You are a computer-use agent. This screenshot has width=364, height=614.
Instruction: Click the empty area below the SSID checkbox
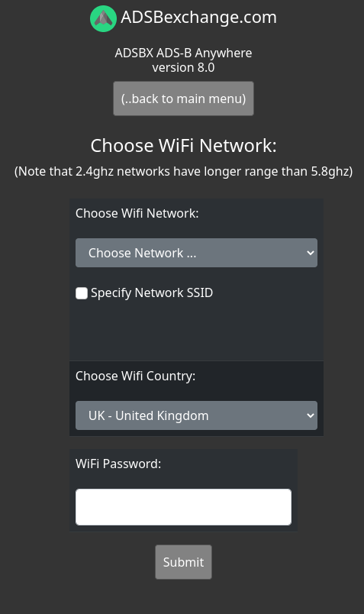196,331
